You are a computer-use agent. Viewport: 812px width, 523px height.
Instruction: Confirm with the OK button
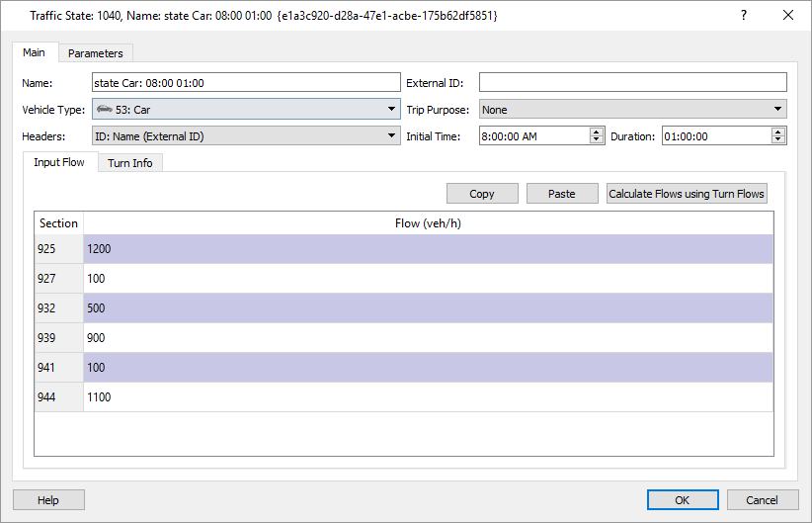click(683, 500)
